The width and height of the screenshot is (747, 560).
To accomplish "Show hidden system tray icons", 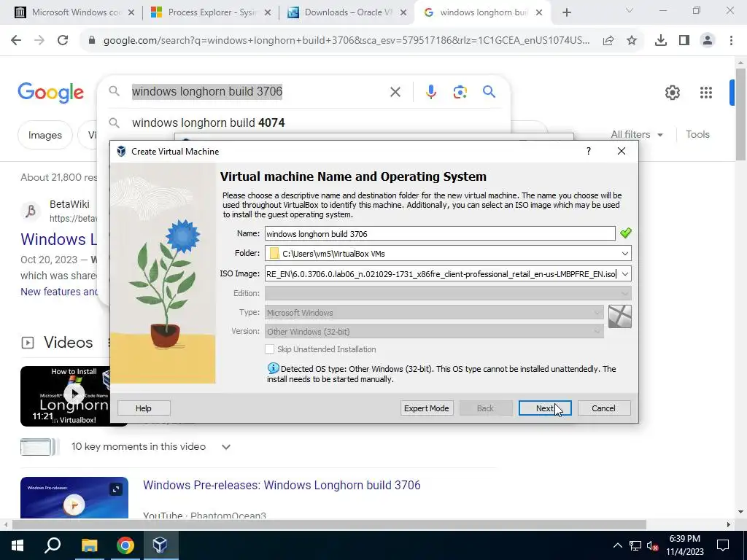I will pos(617,545).
